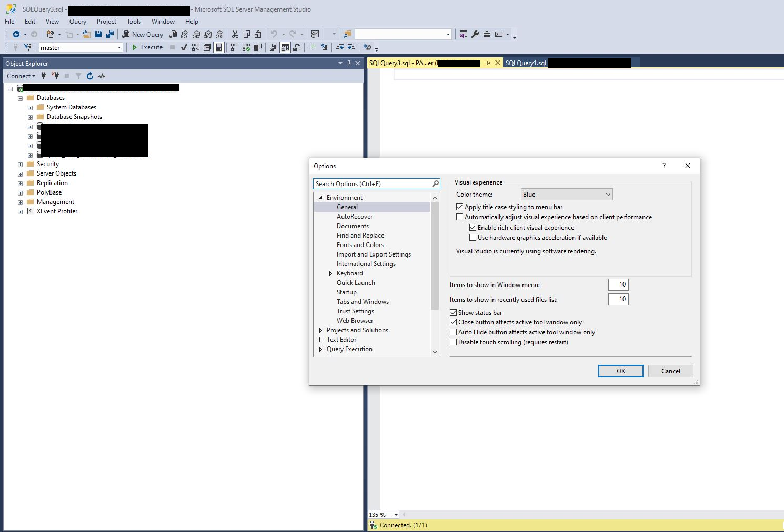Collapse the Environment node in Options tree

click(x=320, y=198)
